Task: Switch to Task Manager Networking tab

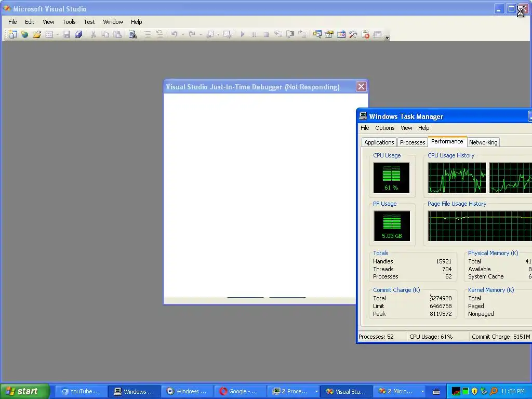Action: coord(483,142)
